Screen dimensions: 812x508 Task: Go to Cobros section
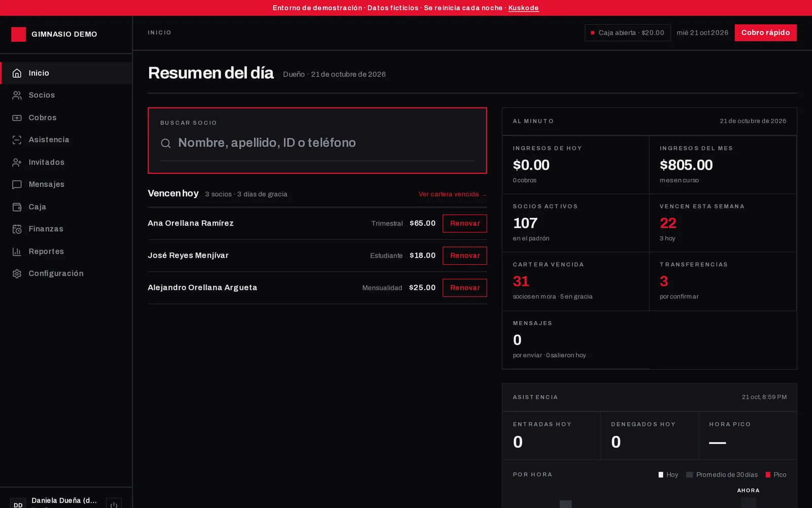pos(66,118)
